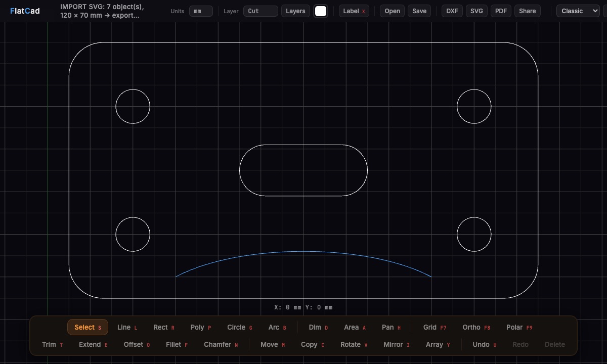Screen dimensions: 607x364
Task: Open the Layers panel
Action: point(295,11)
